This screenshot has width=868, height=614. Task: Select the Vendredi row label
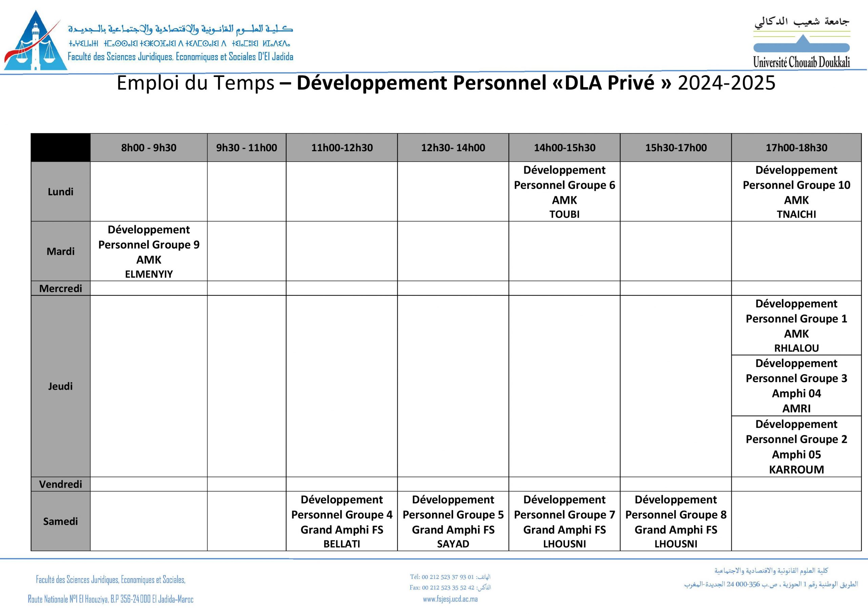60,484
